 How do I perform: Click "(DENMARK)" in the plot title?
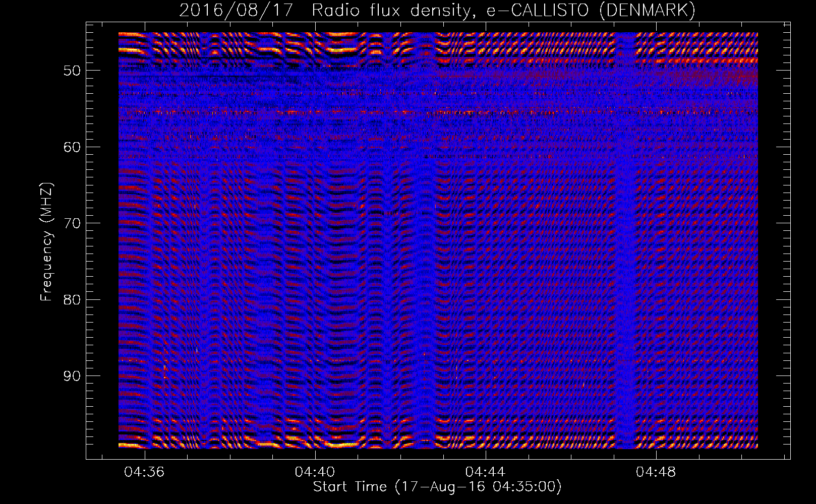[647, 10]
